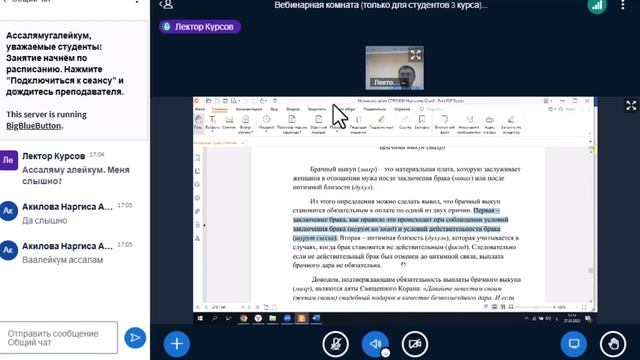Click the Лектор Курсов talking indicator
640x360 pixels.
200,27
